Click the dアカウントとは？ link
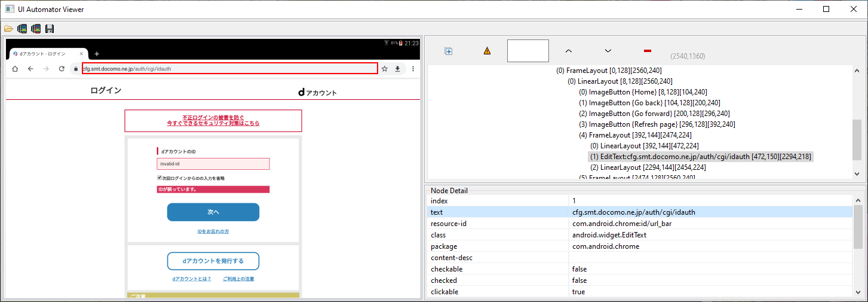The height and width of the screenshot is (302, 868). [192, 279]
